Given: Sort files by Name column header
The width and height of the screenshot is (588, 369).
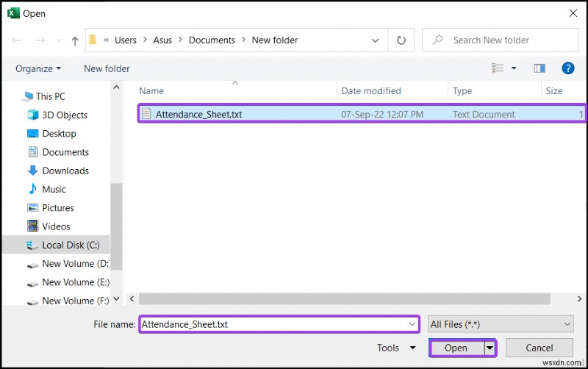Looking at the screenshot, I should [151, 90].
